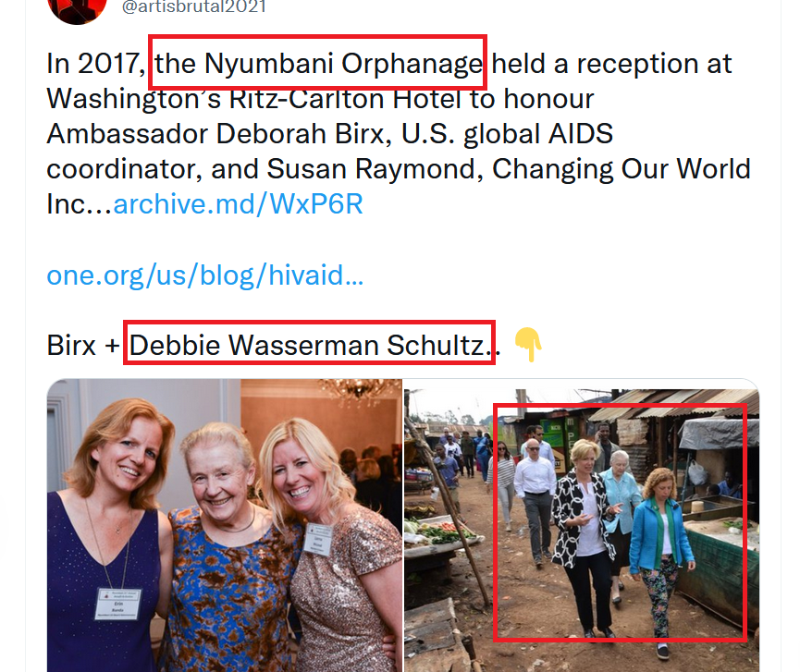This screenshot has width=800, height=672.
Task: Open the archive.md/WxP6R link
Action: (x=238, y=204)
